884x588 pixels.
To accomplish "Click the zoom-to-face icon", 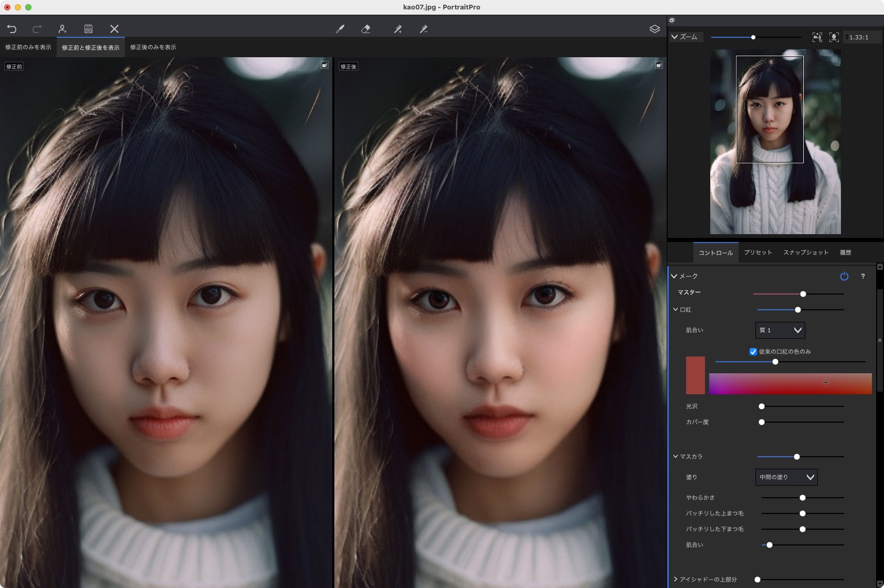I will pos(834,37).
